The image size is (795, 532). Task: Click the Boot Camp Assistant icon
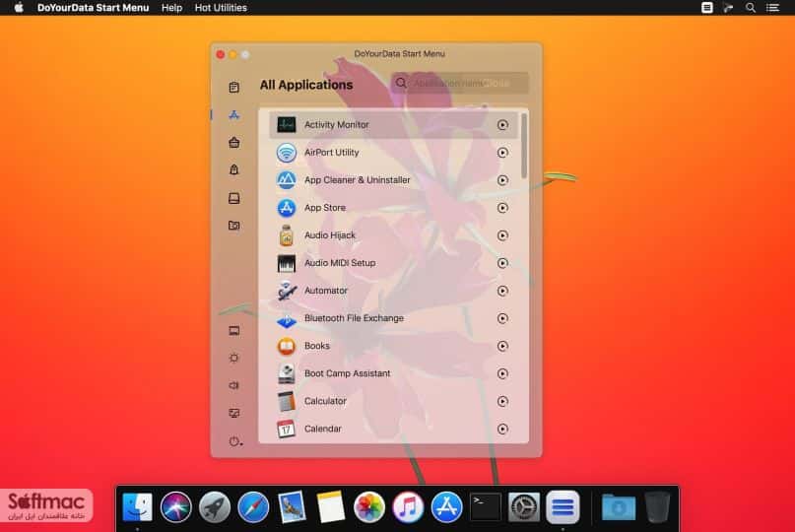(287, 373)
